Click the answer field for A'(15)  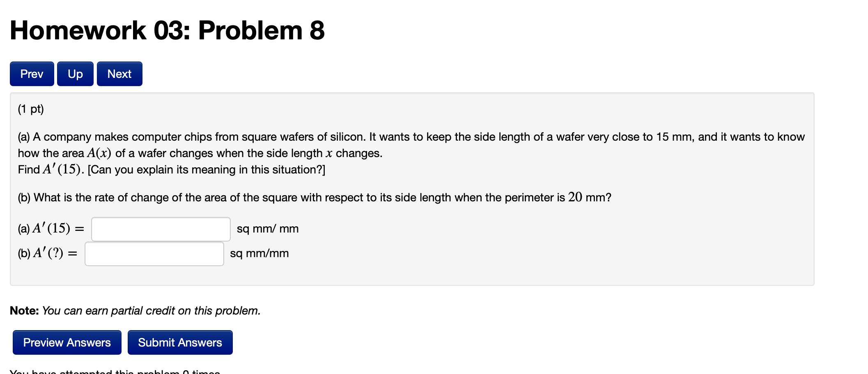[161, 229]
